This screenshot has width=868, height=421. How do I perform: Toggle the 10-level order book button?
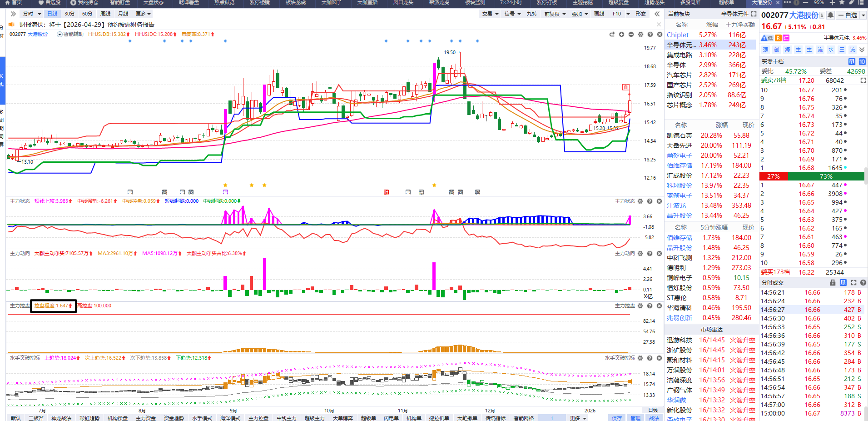pos(862,62)
